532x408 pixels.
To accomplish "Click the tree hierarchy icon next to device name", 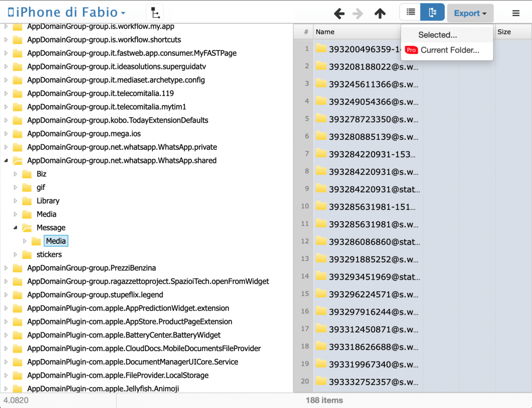I will click(x=155, y=13).
